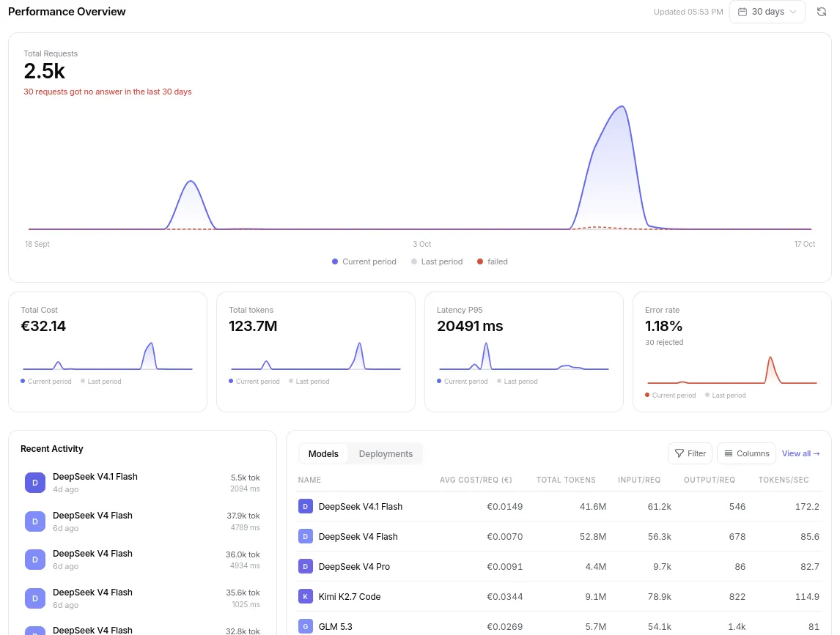Viewport: 840px width, 635px height.
Task: Click the chevron on the 30 days selector
Action: click(793, 12)
